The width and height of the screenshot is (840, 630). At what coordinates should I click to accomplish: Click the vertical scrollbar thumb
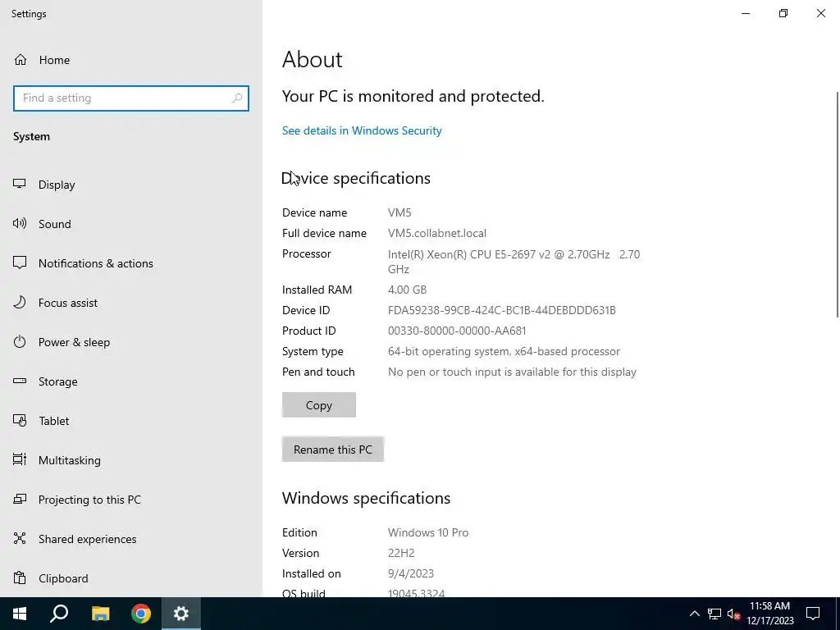(837, 204)
